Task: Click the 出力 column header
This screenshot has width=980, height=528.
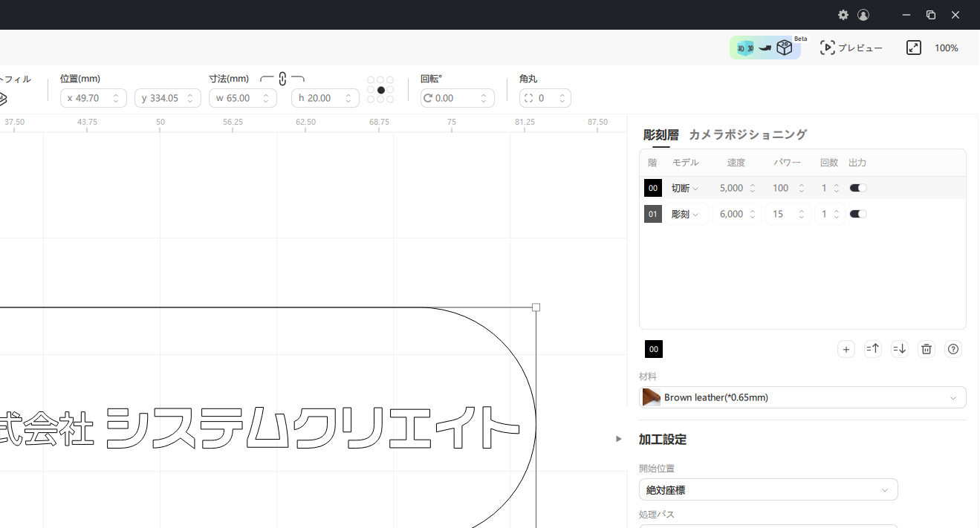Action: coord(857,163)
